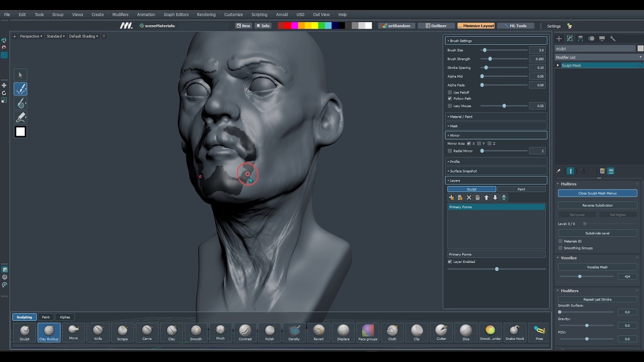Choose the Knife sculpting brush
This screenshot has height=362, width=644.
(x=98, y=332)
